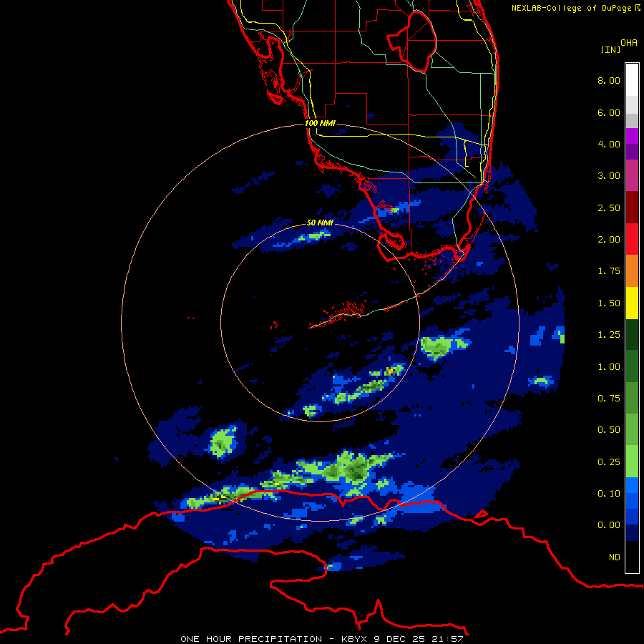Click the 0.50 legend value

click(609, 430)
